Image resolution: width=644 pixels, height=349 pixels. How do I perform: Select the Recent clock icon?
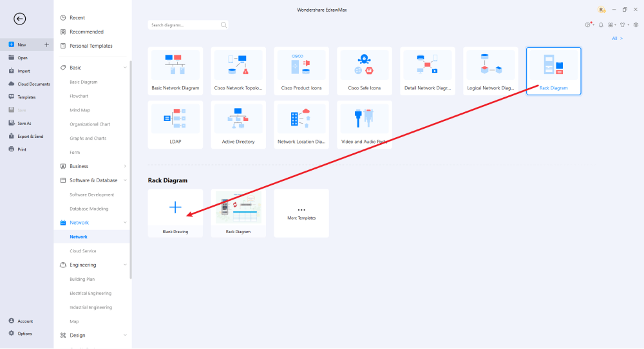pyautogui.click(x=63, y=17)
